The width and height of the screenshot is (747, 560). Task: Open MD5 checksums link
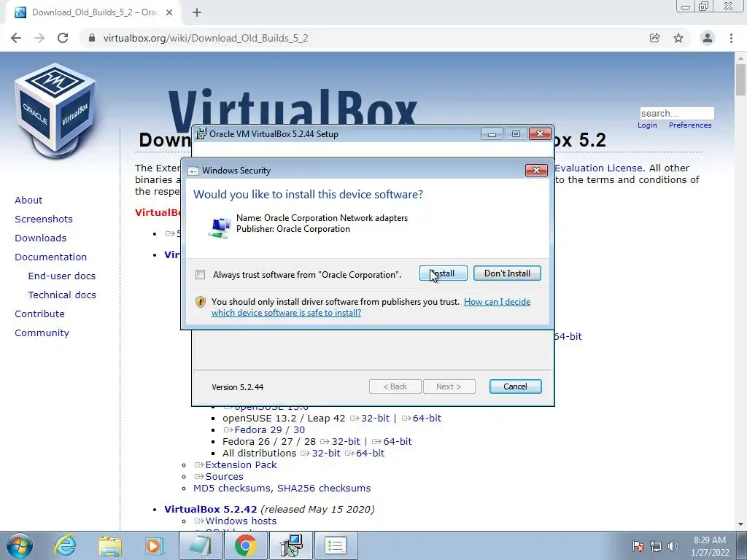pyautogui.click(x=232, y=488)
